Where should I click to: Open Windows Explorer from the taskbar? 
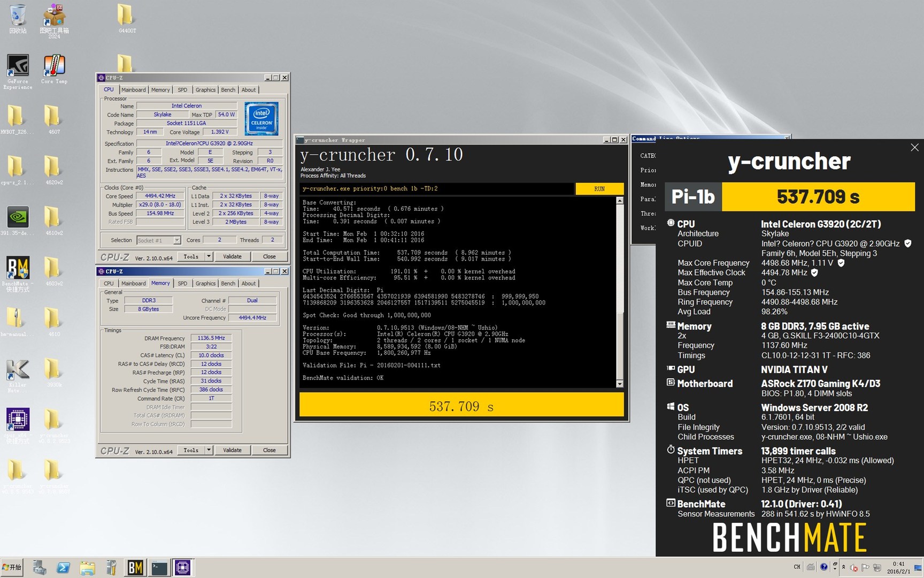87,567
